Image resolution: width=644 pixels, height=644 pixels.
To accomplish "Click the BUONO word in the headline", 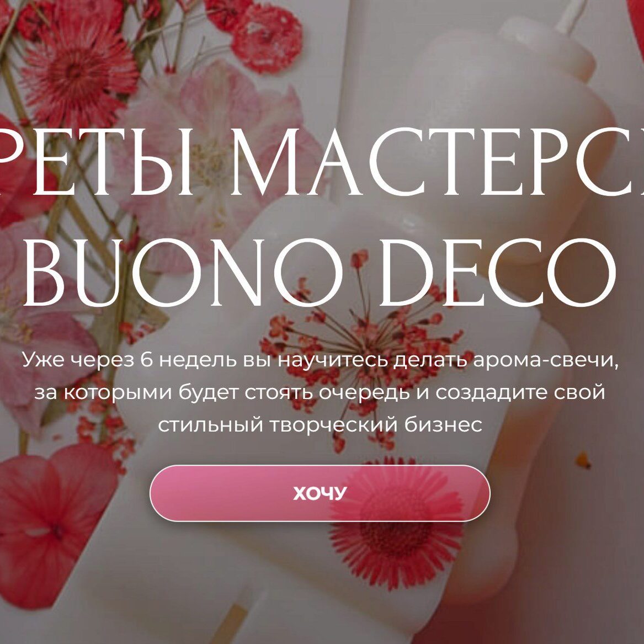I will click(183, 272).
